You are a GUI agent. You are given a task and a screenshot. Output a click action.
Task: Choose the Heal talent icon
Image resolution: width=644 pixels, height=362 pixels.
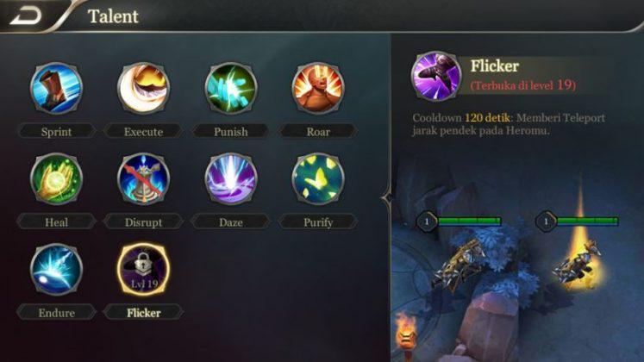point(56,179)
